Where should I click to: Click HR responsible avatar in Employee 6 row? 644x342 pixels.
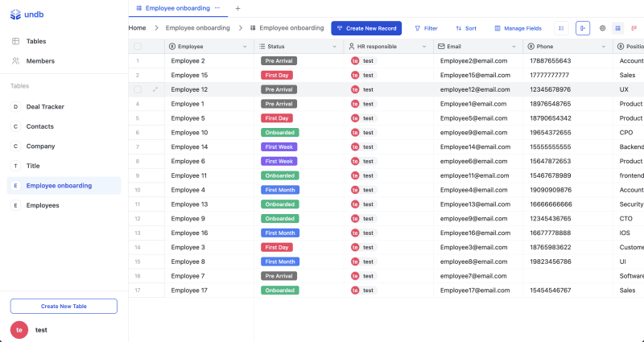coord(355,162)
